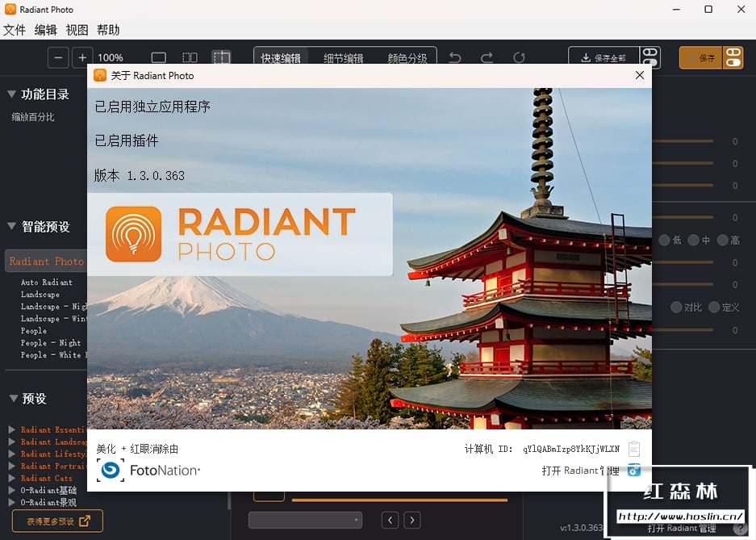Expand 0-Radiant景观 preset group
Image resolution: width=756 pixels, height=540 pixels.
pos(11,502)
